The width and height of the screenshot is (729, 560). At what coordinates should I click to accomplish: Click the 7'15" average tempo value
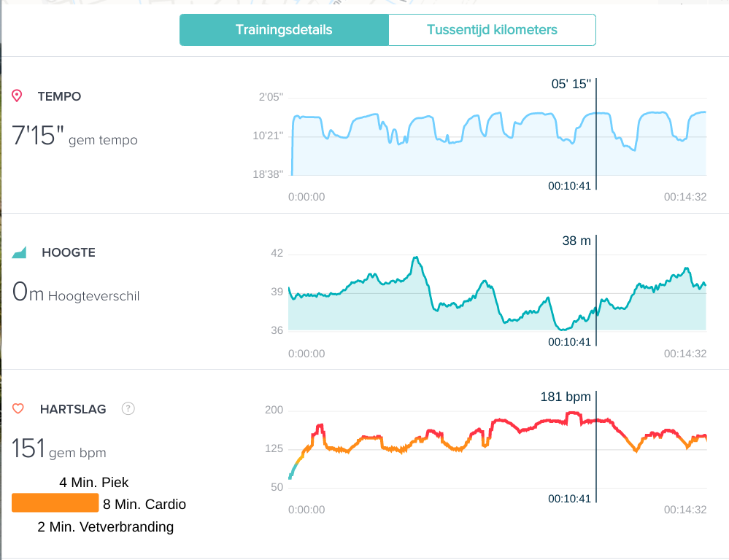coord(38,136)
